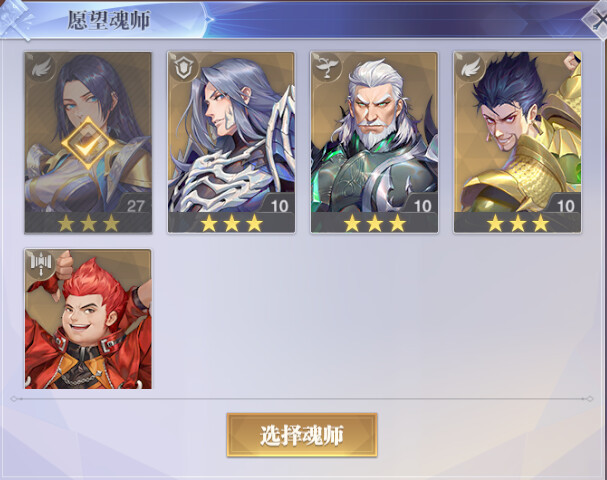The width and height of the screenshot is (607, 480).
Task: Click the hammer emblem beside the 愿望魂师 title
Action: click(15, 19)
